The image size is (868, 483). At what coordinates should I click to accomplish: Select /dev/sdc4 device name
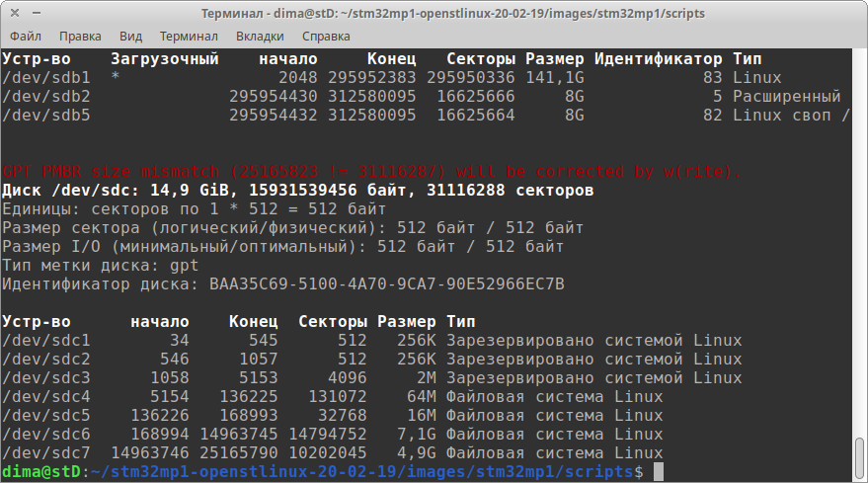(x=46, y=397)
